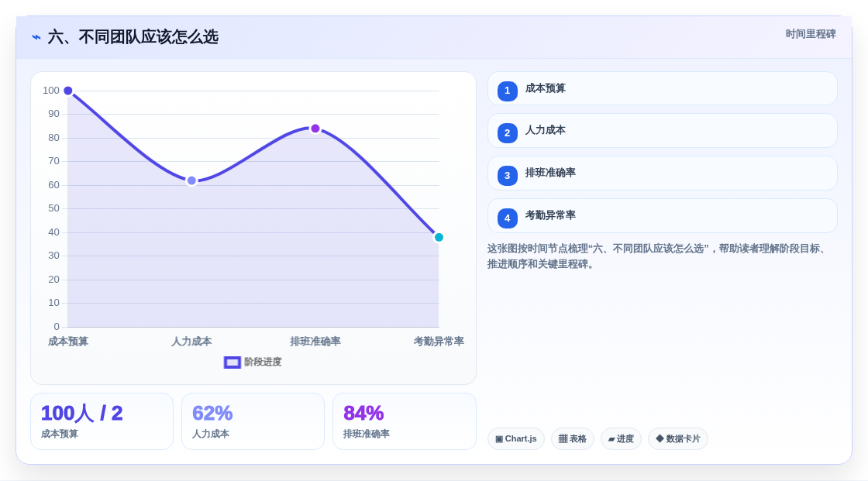Toggle the 阶段进度 legend swatch
The image size is (868, 481).
(x=232, y=362)
